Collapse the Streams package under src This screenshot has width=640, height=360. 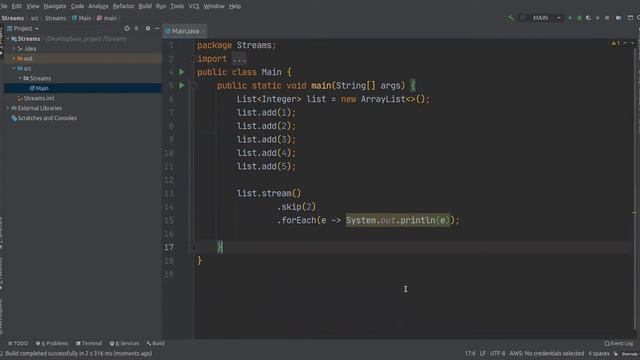click(x=20, y=78)
